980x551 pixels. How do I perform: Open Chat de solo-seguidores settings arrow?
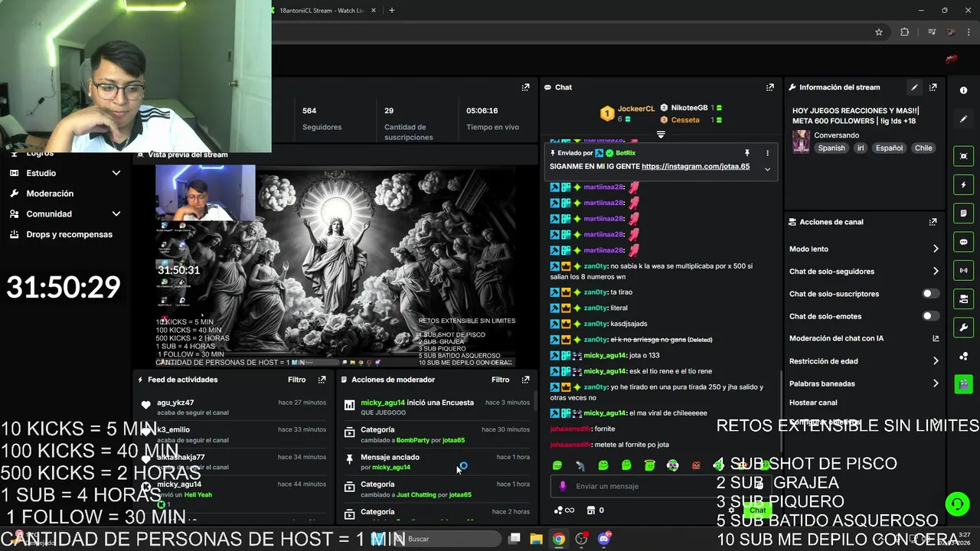click(x=935, y=271)
